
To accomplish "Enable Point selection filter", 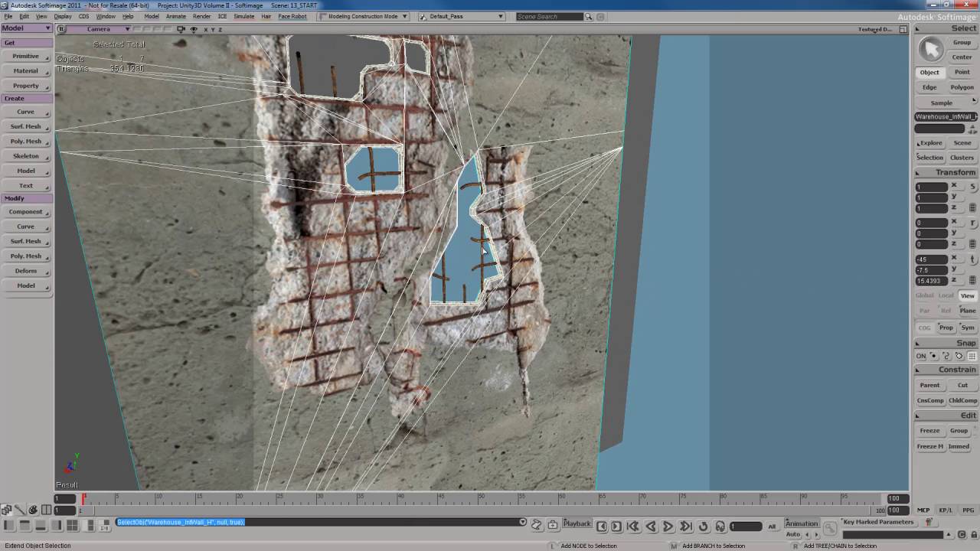I will tap(962, 72).
